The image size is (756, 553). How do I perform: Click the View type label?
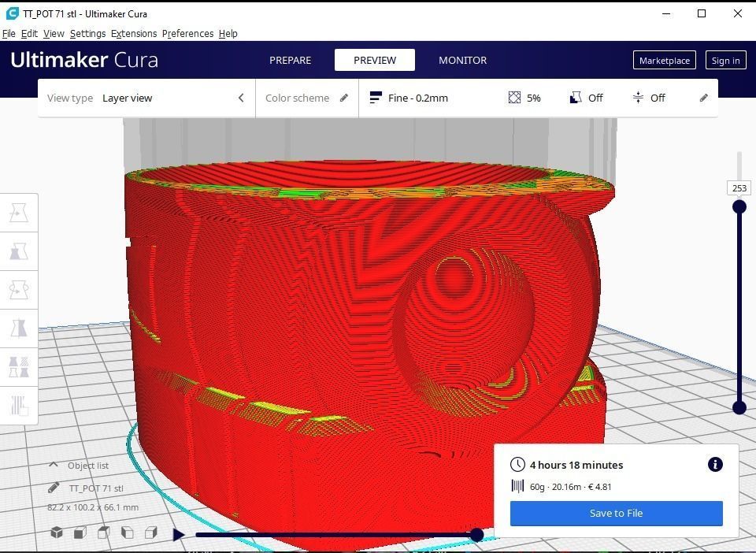click(70, 98)
